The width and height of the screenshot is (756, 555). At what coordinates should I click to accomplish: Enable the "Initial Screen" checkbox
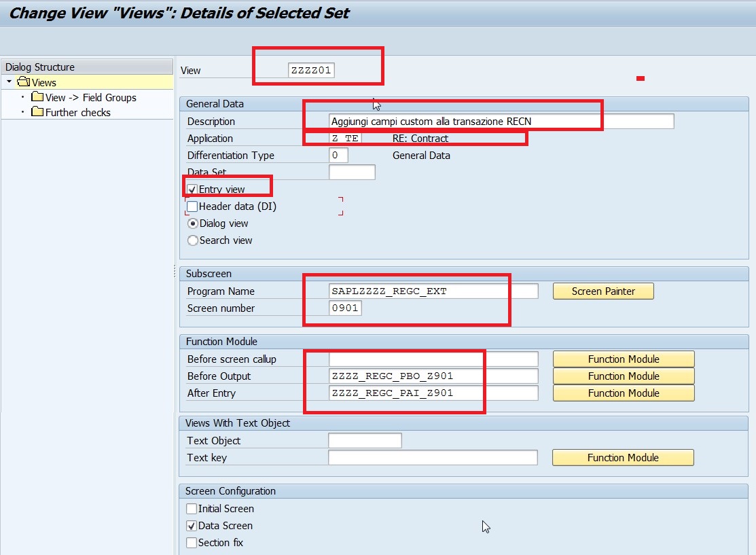(191, 508)
